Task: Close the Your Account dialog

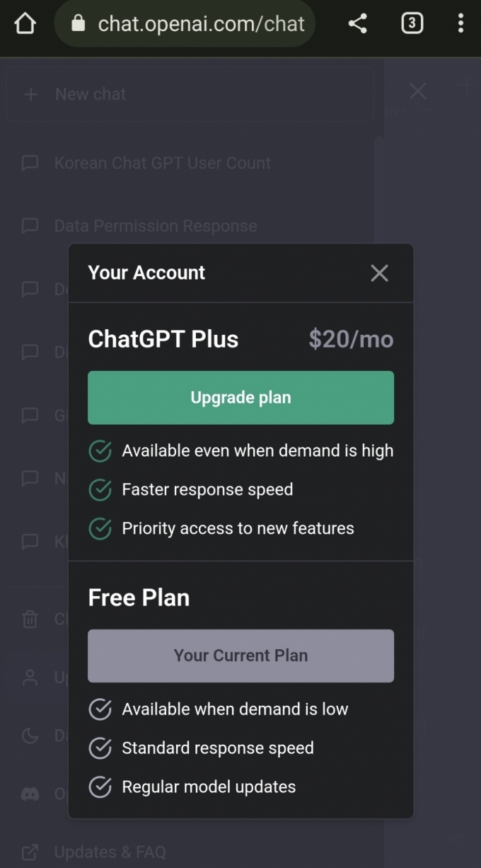Action: pos(380,273)
